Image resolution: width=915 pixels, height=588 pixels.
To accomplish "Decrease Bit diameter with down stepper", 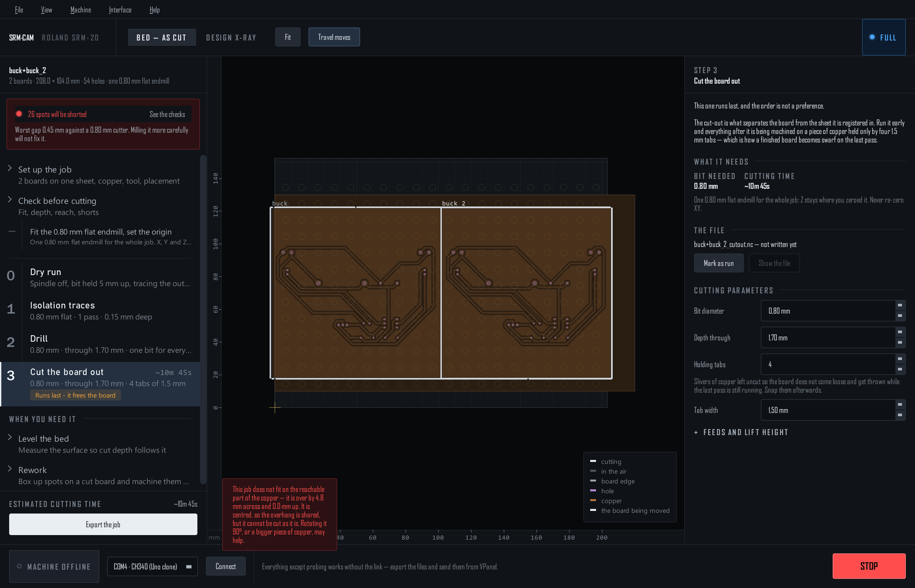I will tap(900, 316).
